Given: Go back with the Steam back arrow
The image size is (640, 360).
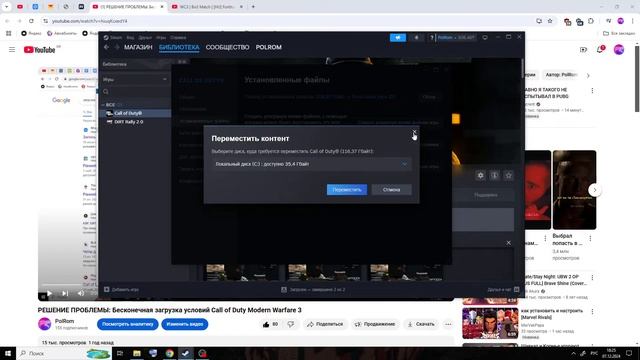Looking at the screenshot, I should click(107, 47).
